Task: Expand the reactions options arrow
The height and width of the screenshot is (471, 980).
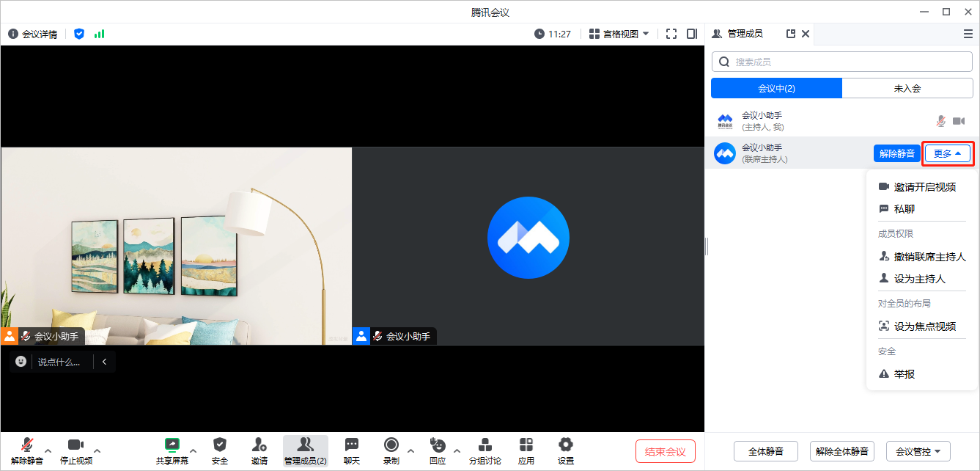Action: point(457,450)
